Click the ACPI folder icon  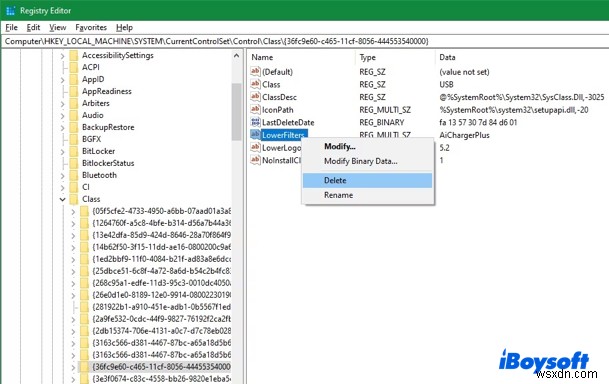point(74,68)
